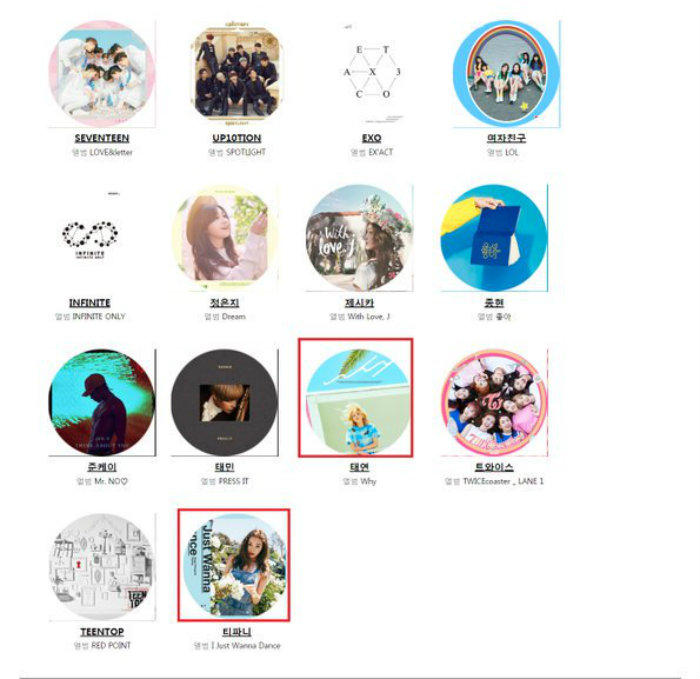
Task: Select the red-outlined Why album cover
Action: point(356,398)
